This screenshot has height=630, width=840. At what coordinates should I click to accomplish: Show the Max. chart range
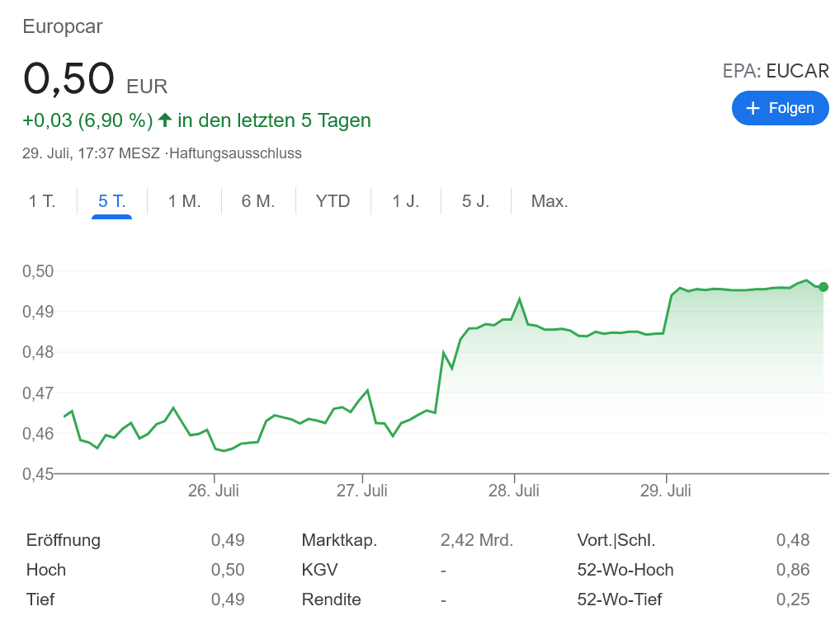click(x=550, y=201)
